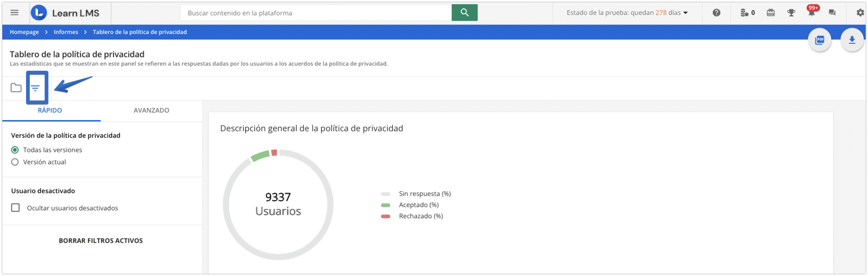Click the green search button
The height and width of the screenshot is (276, 868).
[464, 13]
